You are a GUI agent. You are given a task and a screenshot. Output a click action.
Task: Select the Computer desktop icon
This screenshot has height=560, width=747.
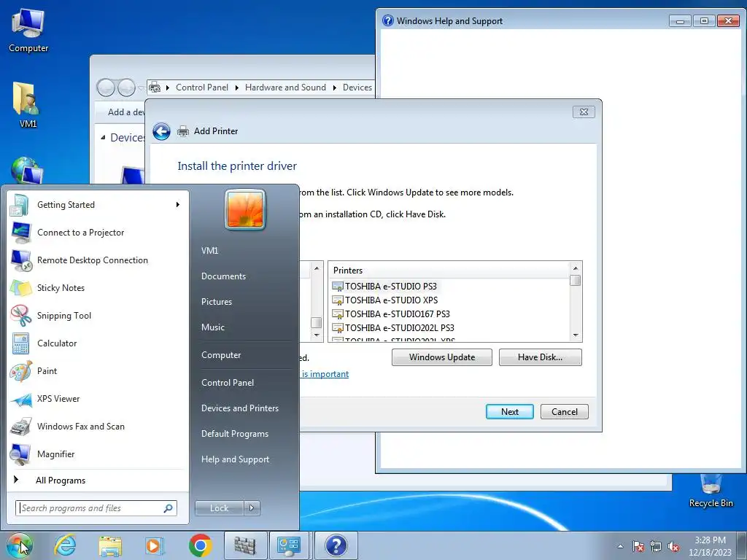coord(28,31)
